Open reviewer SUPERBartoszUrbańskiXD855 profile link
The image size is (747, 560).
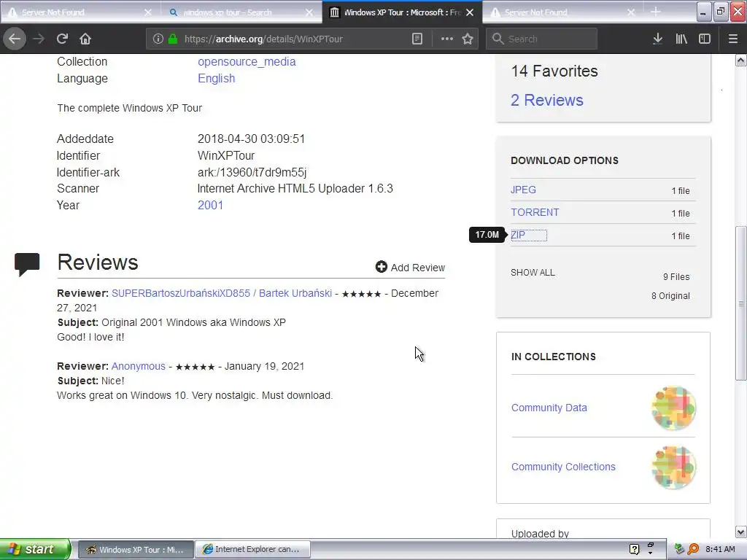(x=222, y=293)
